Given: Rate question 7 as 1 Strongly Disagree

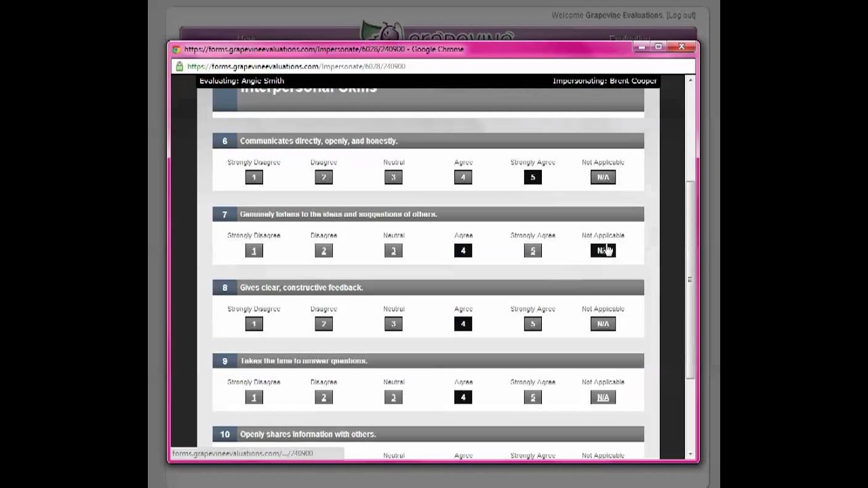Looking at the screenshot, I should [x=254, y=251].
